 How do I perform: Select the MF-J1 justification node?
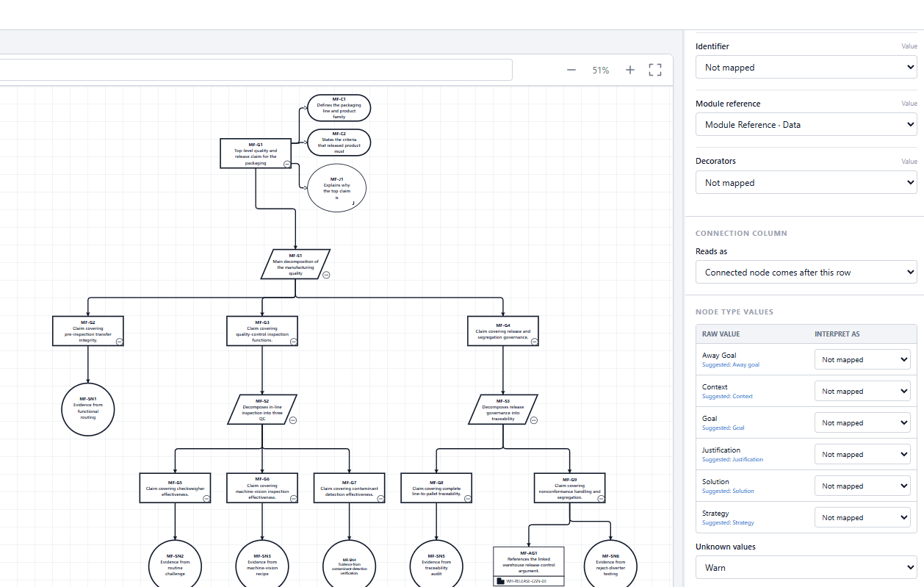[x=336, y=188]
